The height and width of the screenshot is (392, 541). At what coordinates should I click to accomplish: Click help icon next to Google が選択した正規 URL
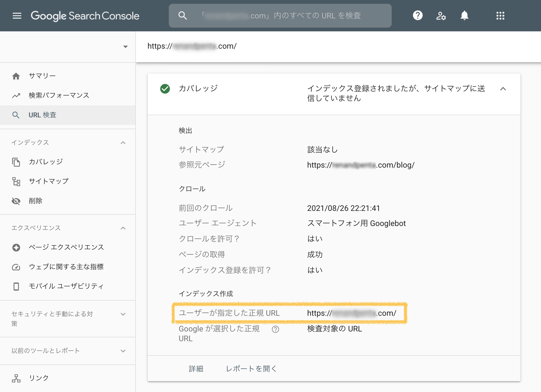[x=275, y=329]
